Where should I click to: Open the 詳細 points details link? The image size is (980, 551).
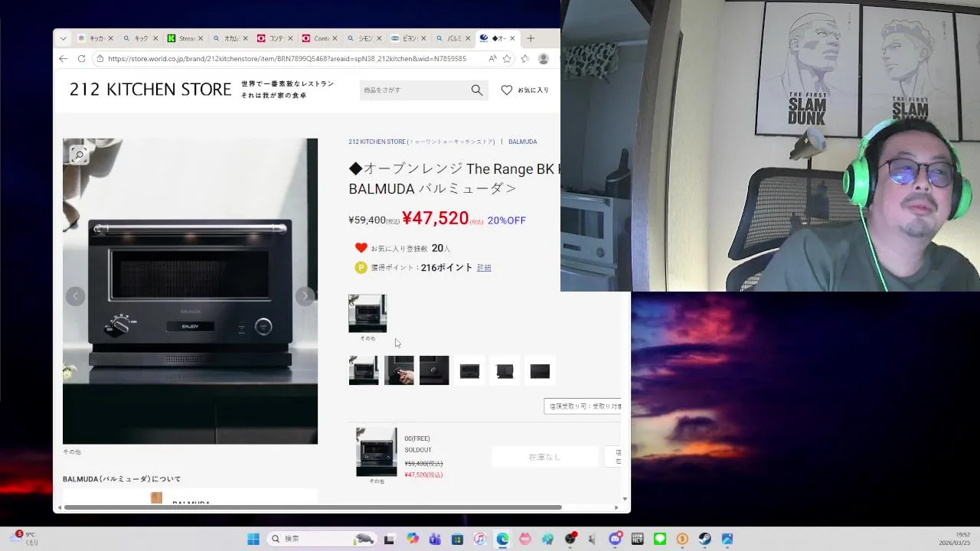click(484, 268)
